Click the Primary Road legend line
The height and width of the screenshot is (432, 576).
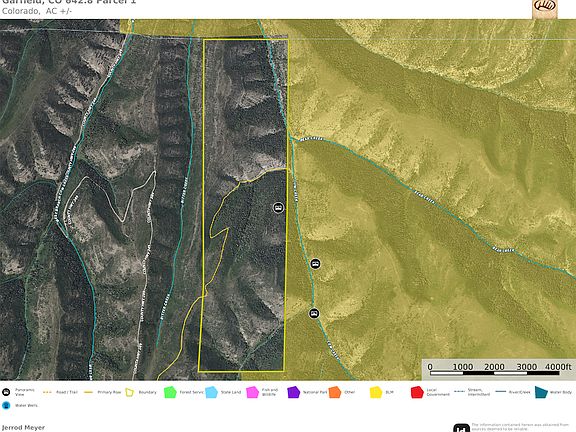88,392
